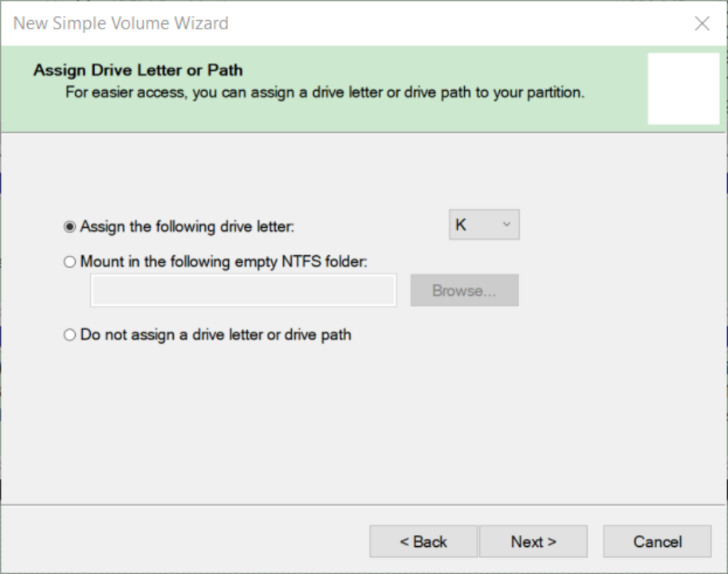
Task: Click the blank white image box in the header
Action: (683, 88)
